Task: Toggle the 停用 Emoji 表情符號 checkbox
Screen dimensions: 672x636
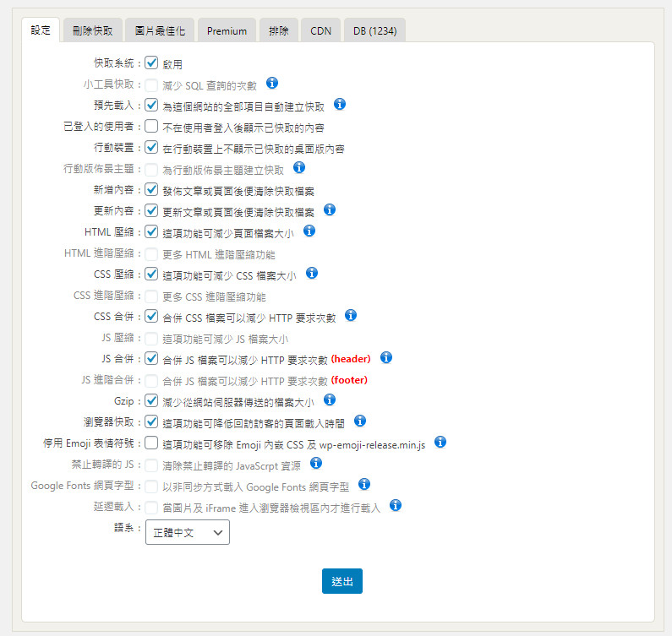Action: point(151,443)
